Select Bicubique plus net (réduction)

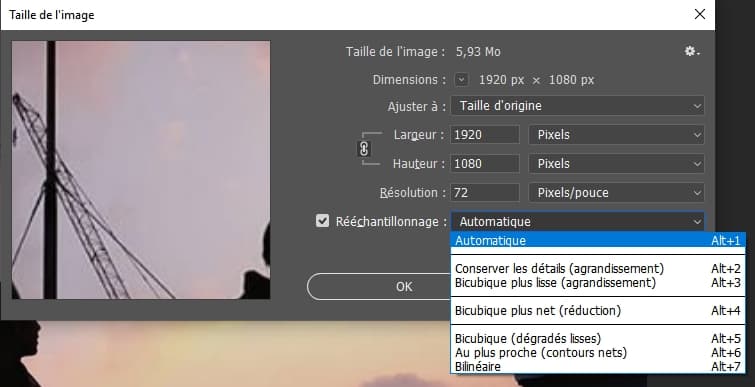[x=598, y=310]
